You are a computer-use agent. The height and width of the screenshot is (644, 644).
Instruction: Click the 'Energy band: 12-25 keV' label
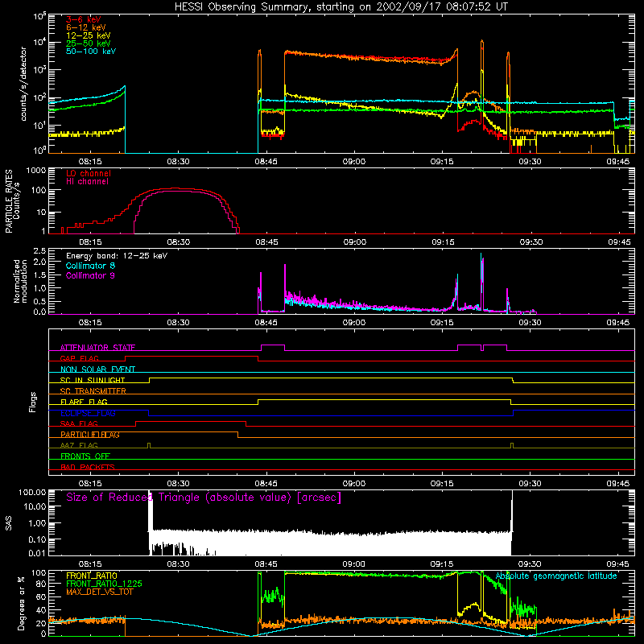117,256
